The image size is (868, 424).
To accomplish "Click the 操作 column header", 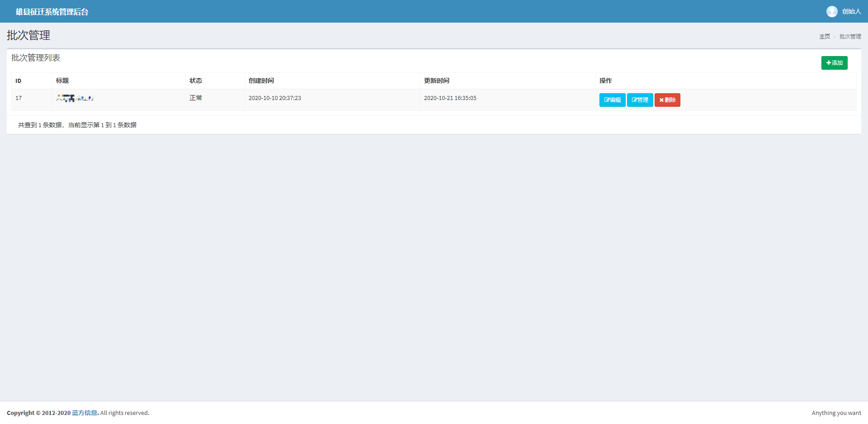I will [x=606, y=81].
